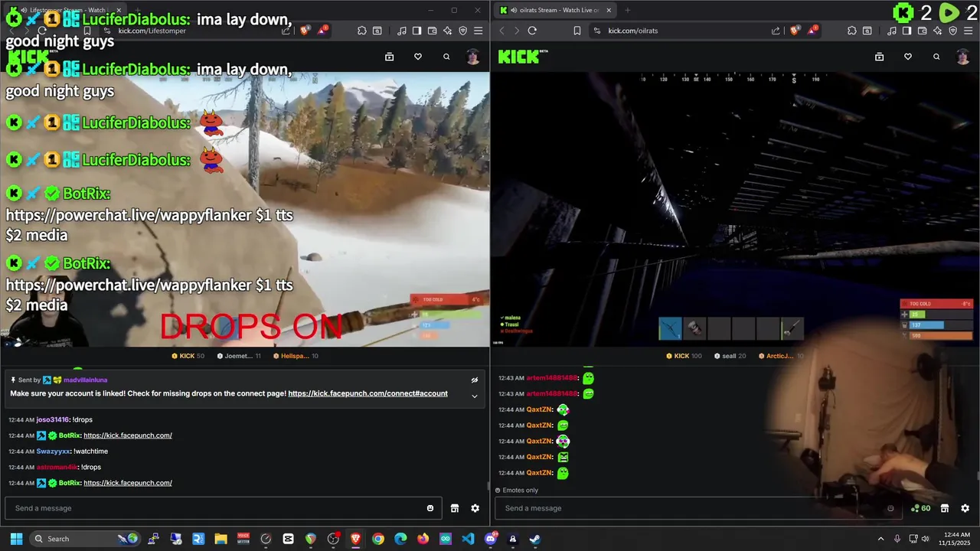This screenshot has width=980, height=551.
Task: Open Brave Rewards icon in oilrats window
Action: pos(813,31)
